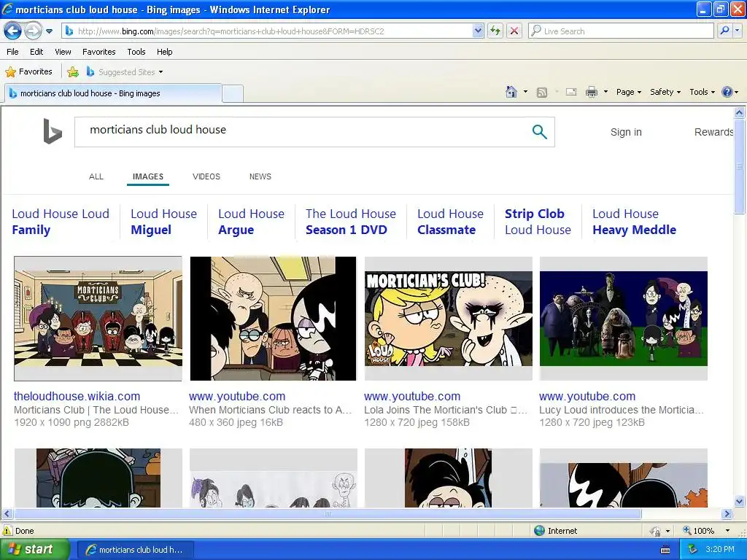The image size is (747, 560).
Task: Select the morticians club loud house tab
Action: tap(113, 93)
